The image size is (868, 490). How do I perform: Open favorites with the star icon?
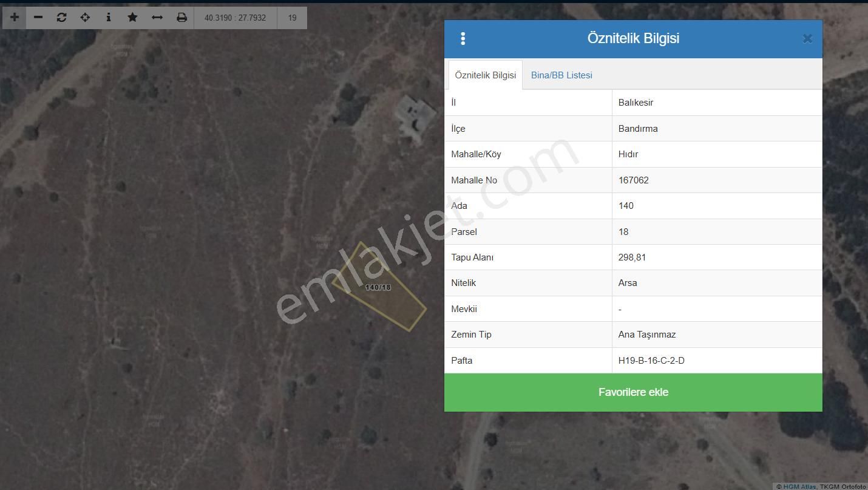(x=132, y=18)
